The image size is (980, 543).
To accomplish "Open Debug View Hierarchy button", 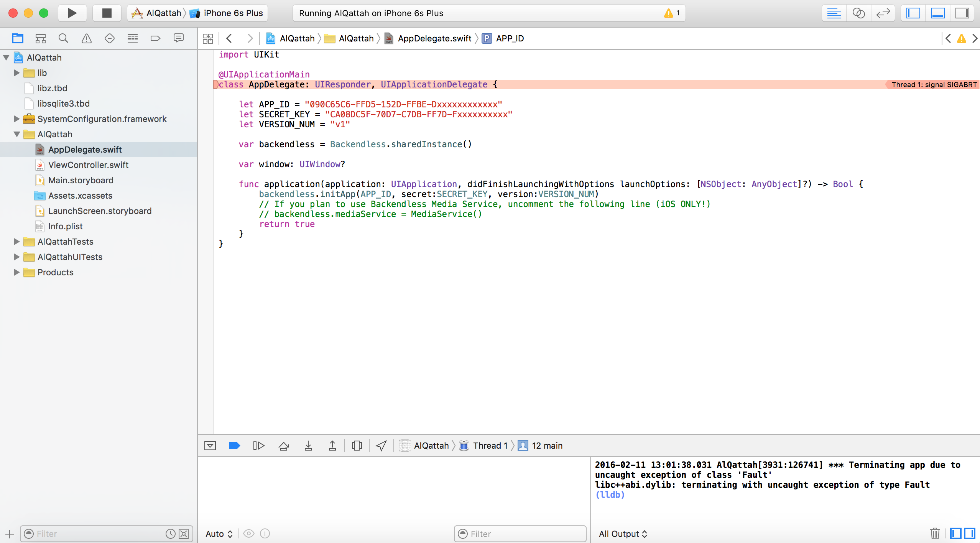I will tap(357, 446).
